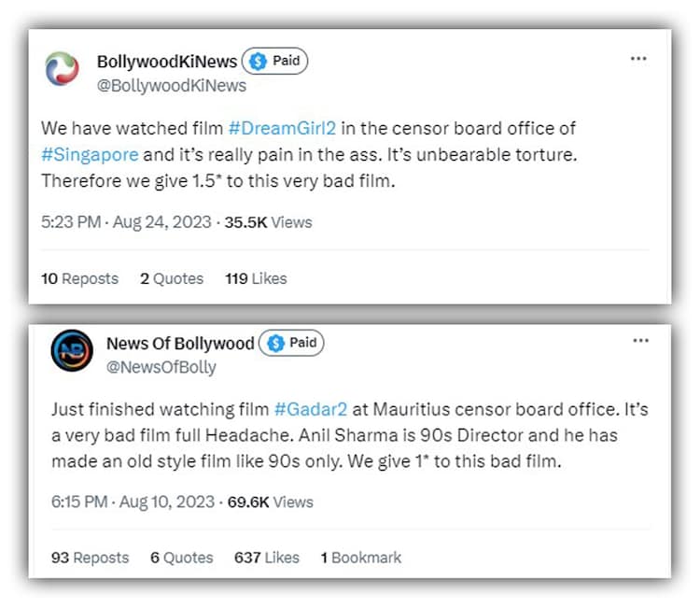Screen dimensions: 700x608
Task: Open BollywoodKiNews display name profile
Action: (167, 63)
